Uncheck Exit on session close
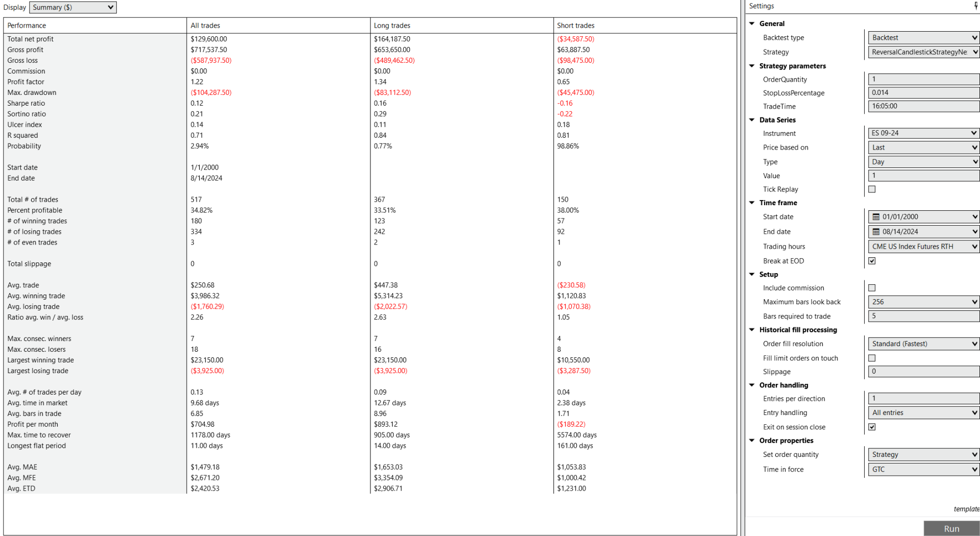This screenshot has height=536, width=980. 872,427
